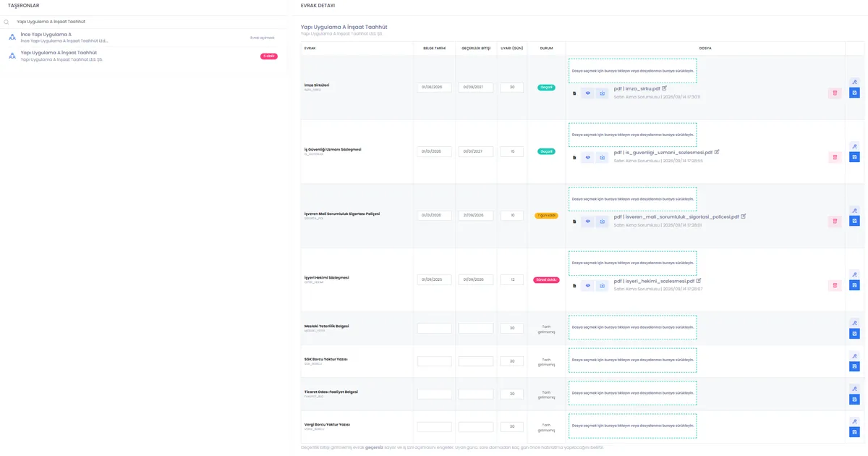Save the İmza Sirküleri row
This screenshot has height=456, width=868.
click(854, 93)
